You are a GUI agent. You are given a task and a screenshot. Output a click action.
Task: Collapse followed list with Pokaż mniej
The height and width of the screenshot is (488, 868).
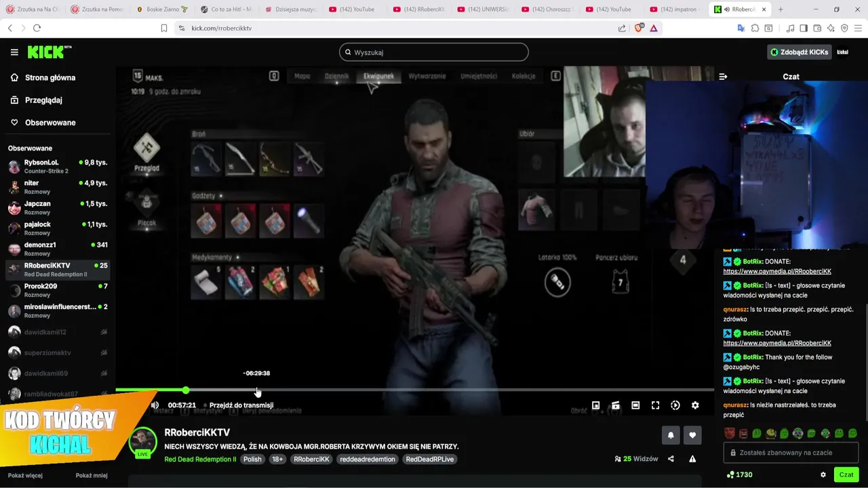(x=92, y=476)
